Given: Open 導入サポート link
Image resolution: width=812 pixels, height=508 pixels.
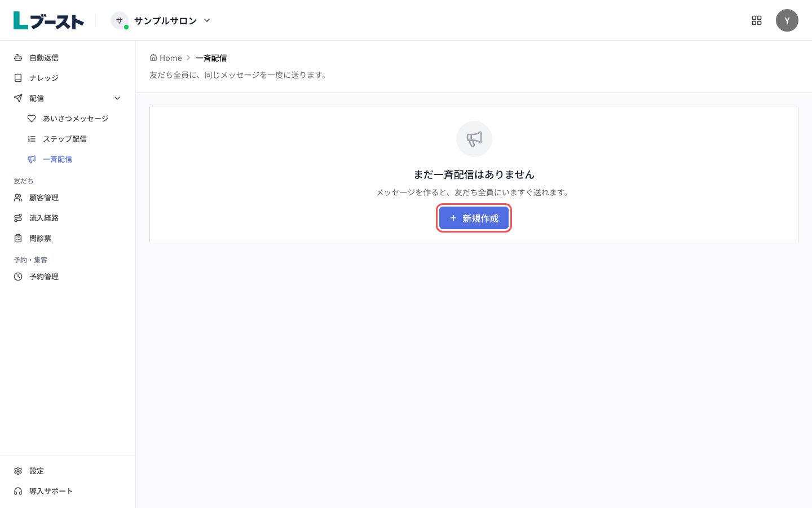Looking at the screenshot, I should tap(68, 491).
